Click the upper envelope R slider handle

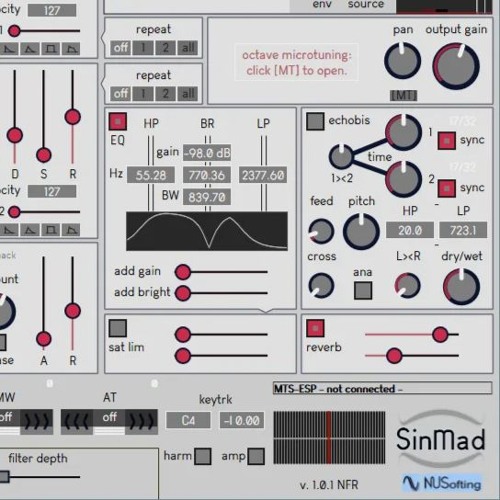point(73,117)
